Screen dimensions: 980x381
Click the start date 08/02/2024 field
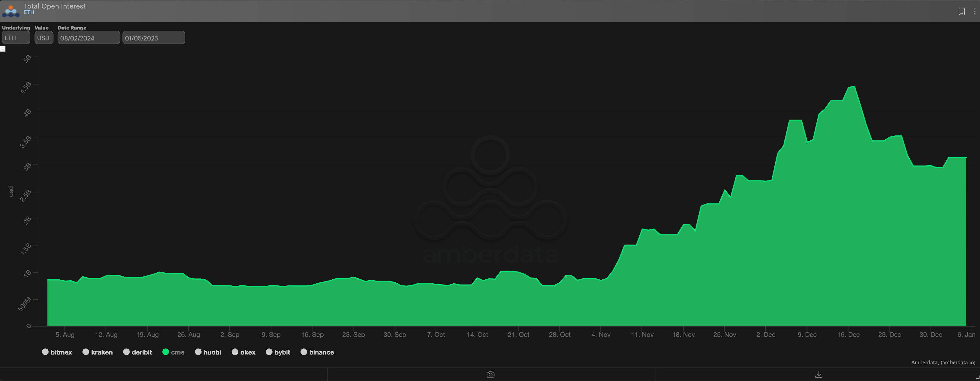coord(89,38)
